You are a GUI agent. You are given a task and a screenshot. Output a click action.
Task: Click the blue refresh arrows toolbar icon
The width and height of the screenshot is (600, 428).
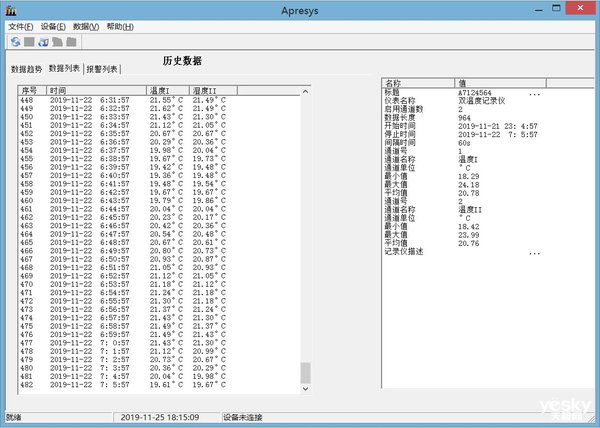click(15, 42)
